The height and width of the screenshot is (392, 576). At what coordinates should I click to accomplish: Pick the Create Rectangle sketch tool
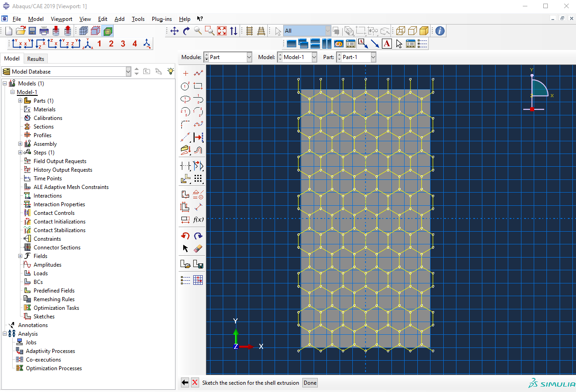(x=198, y=86)
